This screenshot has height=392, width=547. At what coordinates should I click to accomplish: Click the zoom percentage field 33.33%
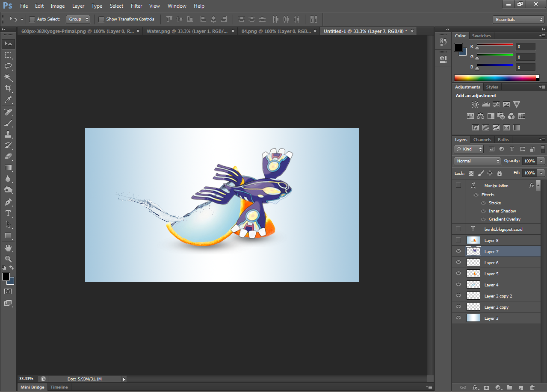point(26,379)
